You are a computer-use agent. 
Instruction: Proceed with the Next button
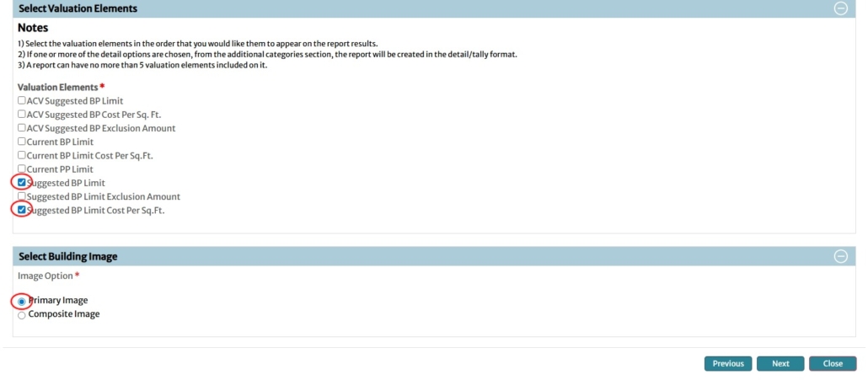click(x=780, y=363)
